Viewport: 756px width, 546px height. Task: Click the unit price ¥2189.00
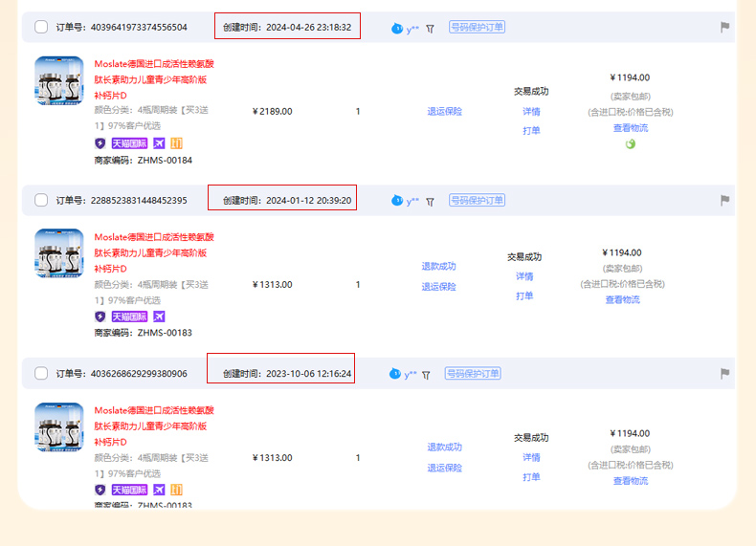click(272, 111)
